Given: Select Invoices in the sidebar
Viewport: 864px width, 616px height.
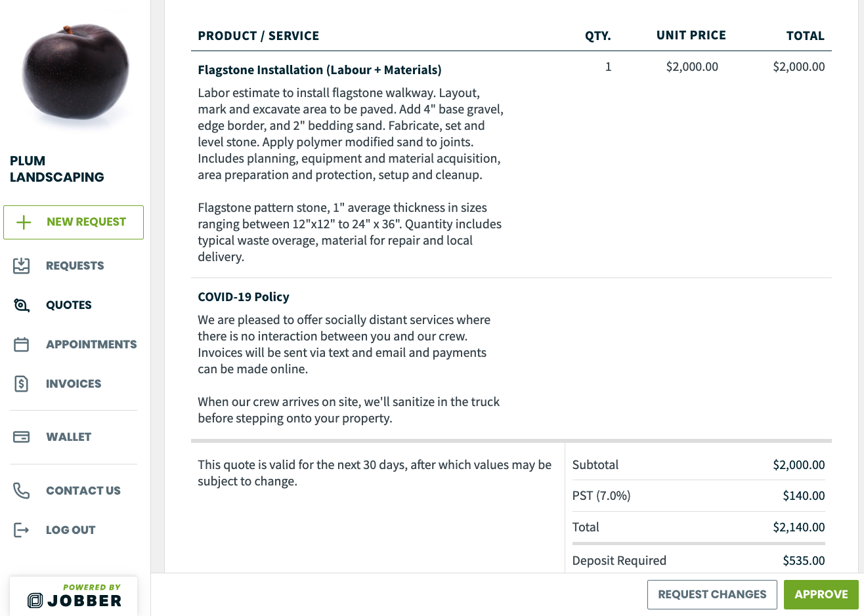Looking at the screenshot, I should (74, 384).
